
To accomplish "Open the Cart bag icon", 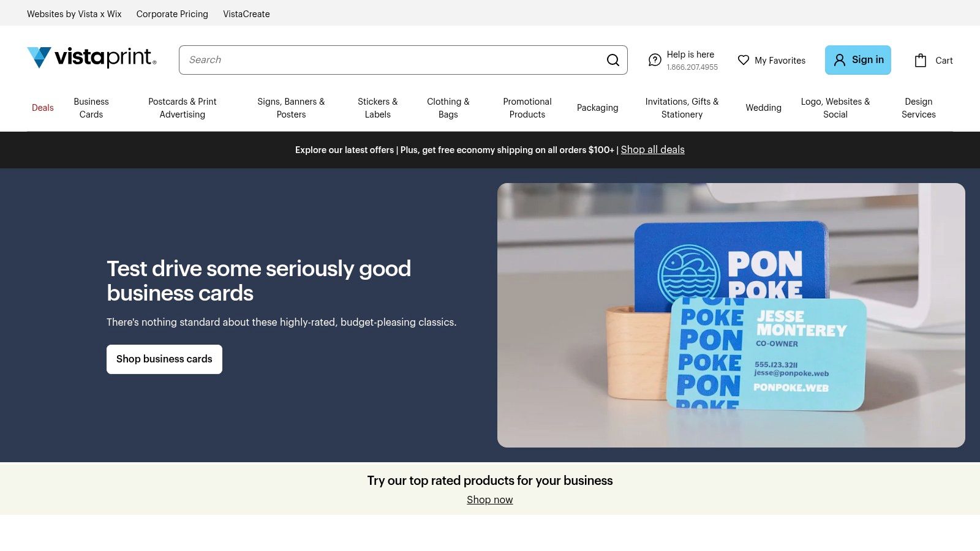I will pos(921,60).
